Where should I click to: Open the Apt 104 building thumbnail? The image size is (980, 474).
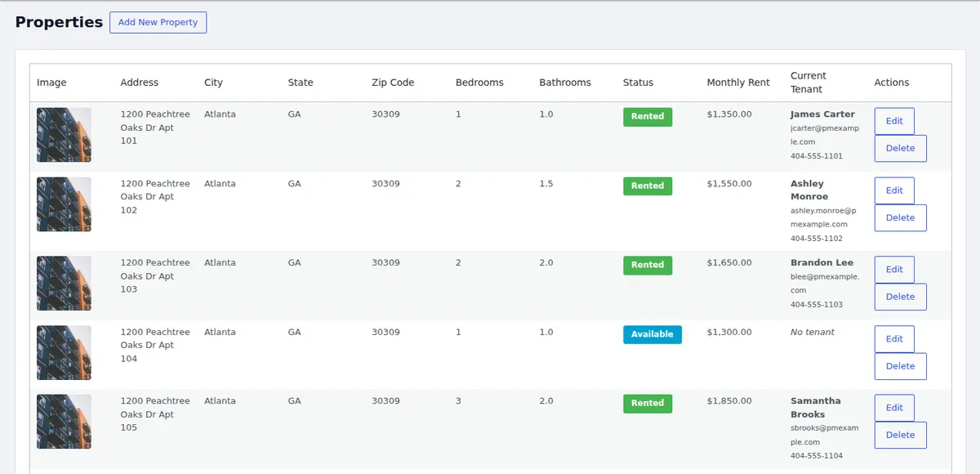64,353
